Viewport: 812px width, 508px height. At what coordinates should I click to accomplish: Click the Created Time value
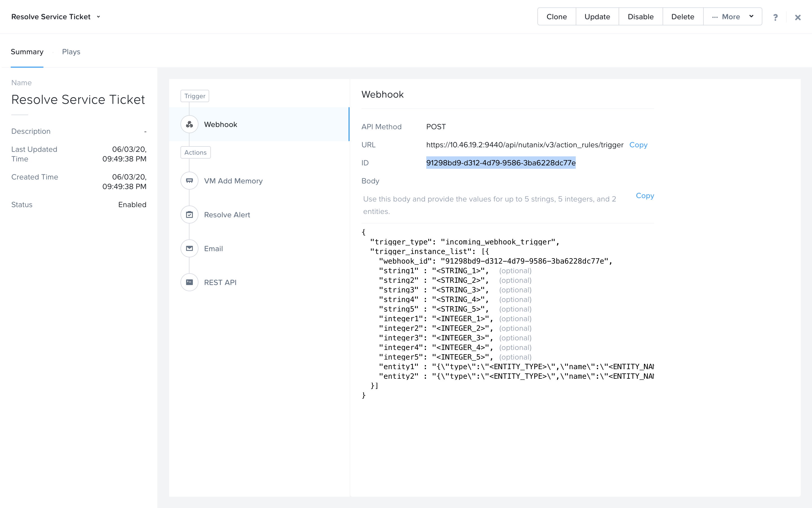[125, 181]
